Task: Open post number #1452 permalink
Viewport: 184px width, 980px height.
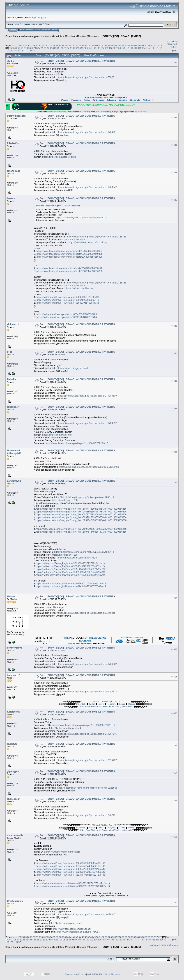Action: [174, 598]
